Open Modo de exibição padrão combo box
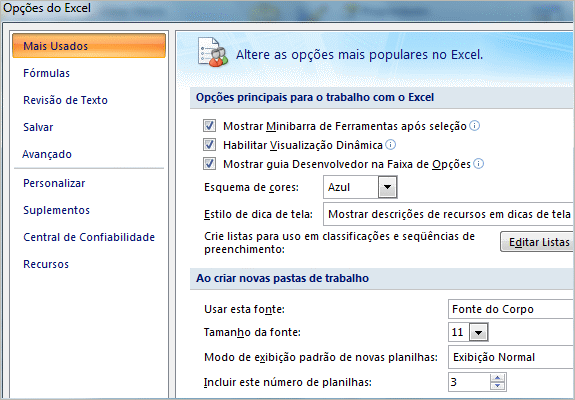This screenshot has width=575, height=400. 511,357
